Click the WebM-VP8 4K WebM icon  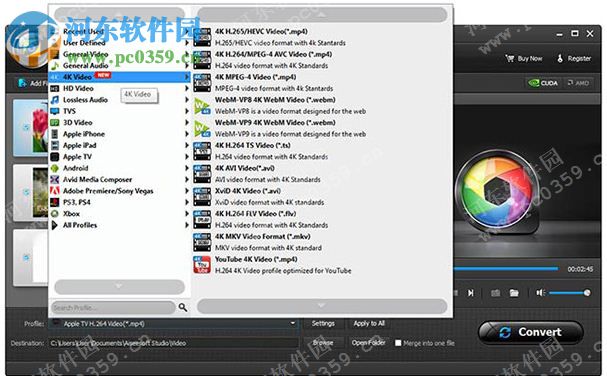(x=202, y=106)
